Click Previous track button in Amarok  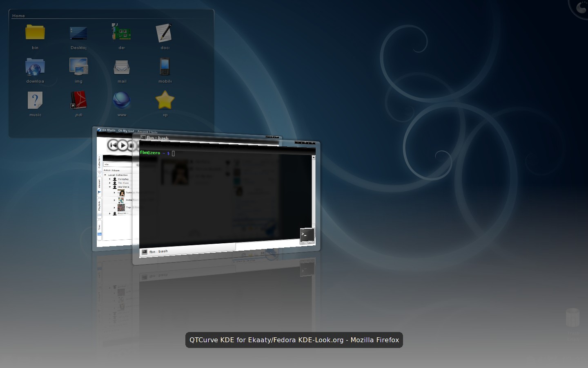click(113, 145)
